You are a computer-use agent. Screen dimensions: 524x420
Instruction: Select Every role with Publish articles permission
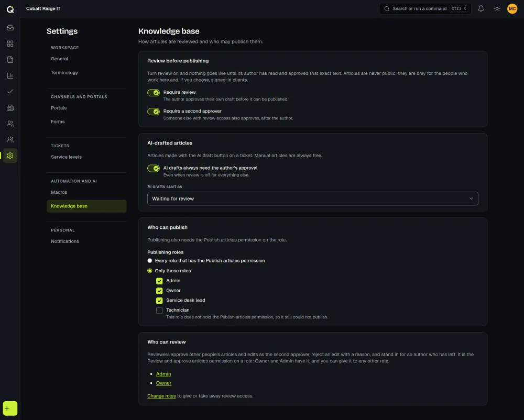pyautogui.click(x=150, y=261)
